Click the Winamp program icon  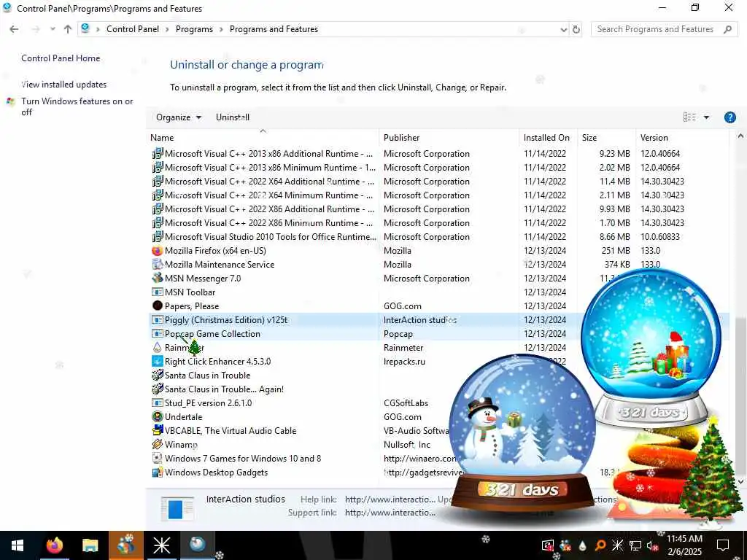click(158, 444)
